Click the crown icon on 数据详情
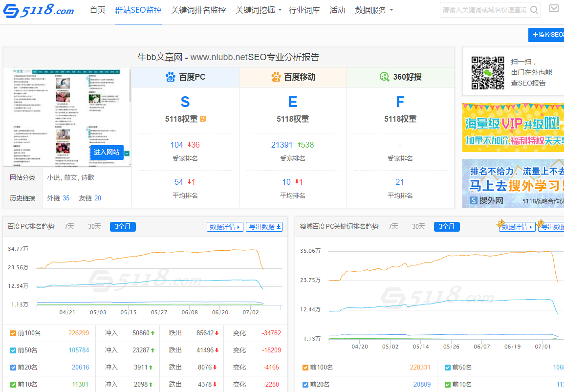This screenshot has width=564, height=392. pyautogui.click(x=500, y=224)
